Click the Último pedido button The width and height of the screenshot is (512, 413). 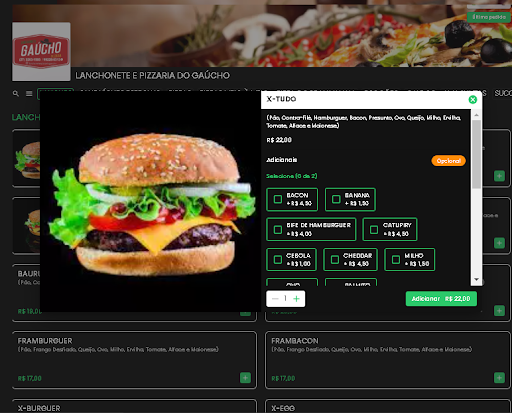click(x=489, y=17)
